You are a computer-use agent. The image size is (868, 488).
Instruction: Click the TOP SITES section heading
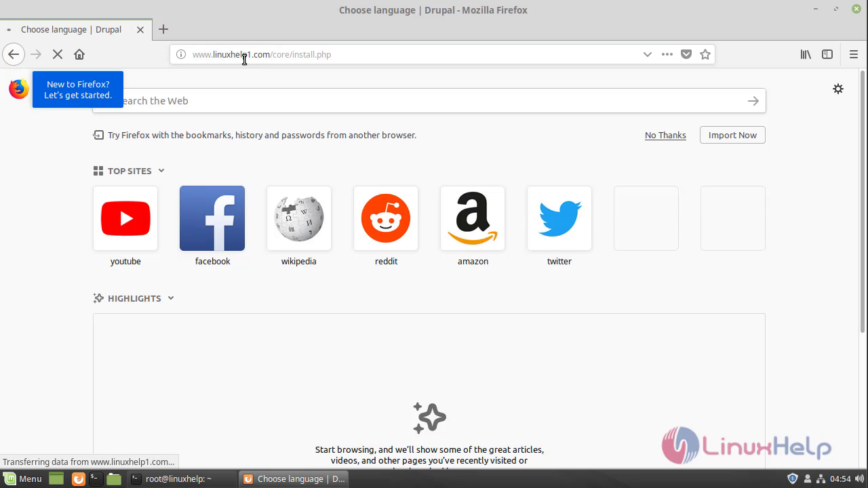pos(130,171)
